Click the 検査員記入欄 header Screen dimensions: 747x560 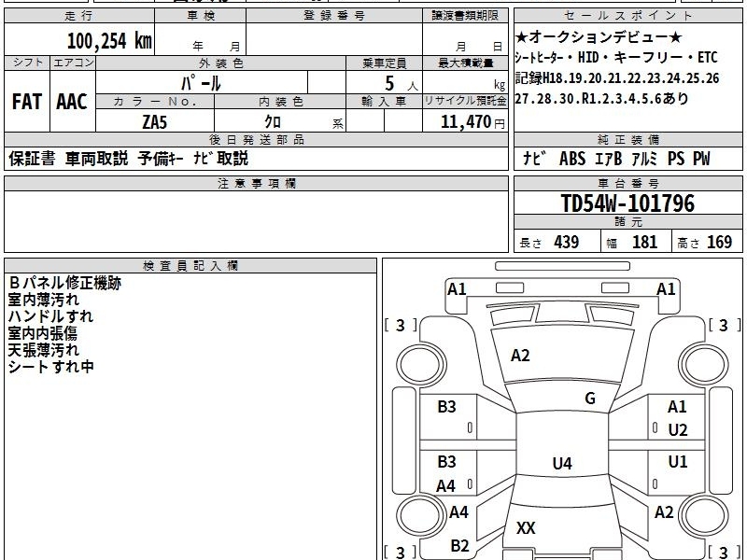point(190,266)
